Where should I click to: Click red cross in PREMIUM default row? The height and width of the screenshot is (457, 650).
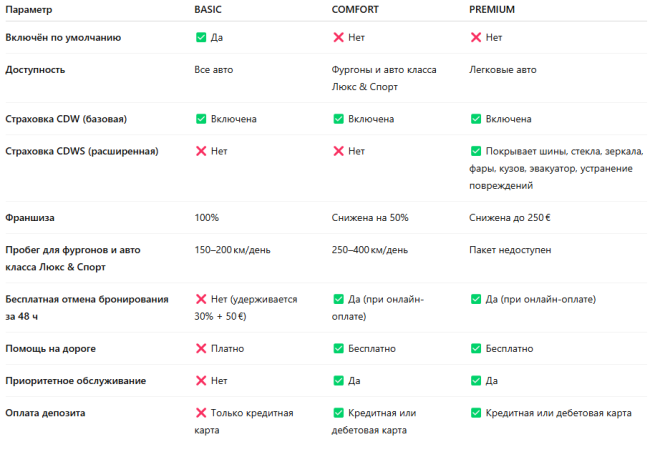click(476, 37)
